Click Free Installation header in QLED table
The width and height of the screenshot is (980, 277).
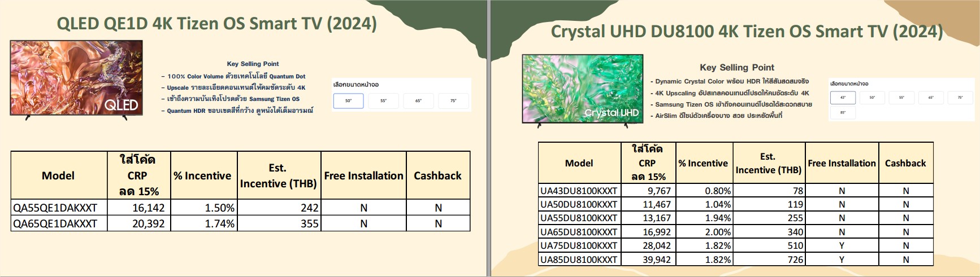click(x=363, y=175)
